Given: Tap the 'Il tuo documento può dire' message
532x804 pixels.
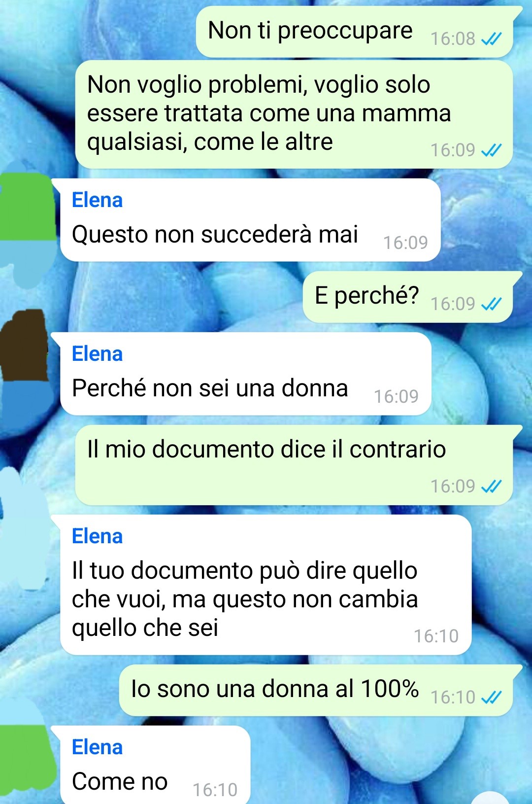Looking at the screenshot, I should coord(266,585).
